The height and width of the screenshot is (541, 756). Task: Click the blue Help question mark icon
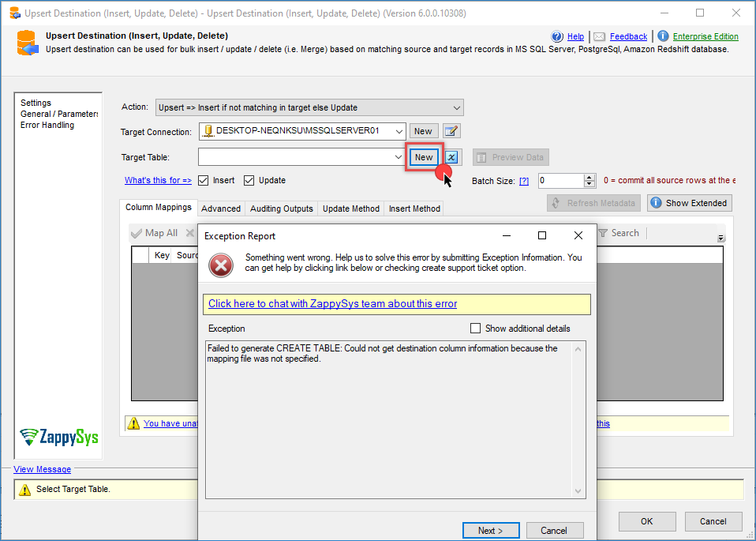(x=557, y=36)
